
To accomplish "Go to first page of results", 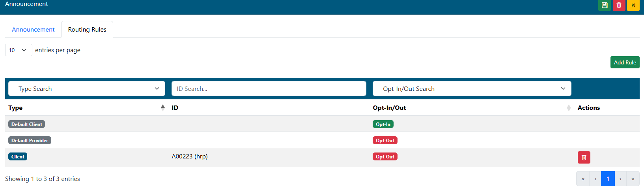I will (583, 179).
